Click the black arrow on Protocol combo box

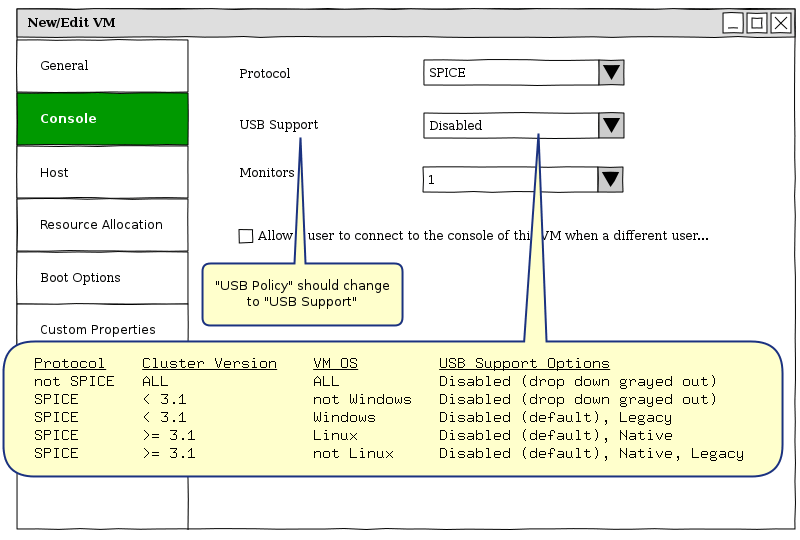click(x=611, y=72)
